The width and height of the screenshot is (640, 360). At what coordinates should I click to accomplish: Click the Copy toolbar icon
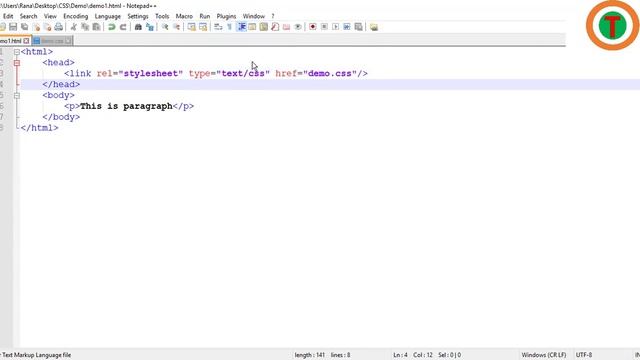[x=85, y=27]
